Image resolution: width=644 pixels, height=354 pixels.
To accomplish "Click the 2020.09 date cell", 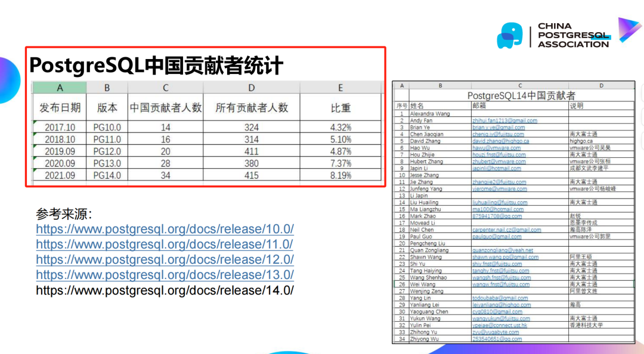I will [x=60, y=163].
